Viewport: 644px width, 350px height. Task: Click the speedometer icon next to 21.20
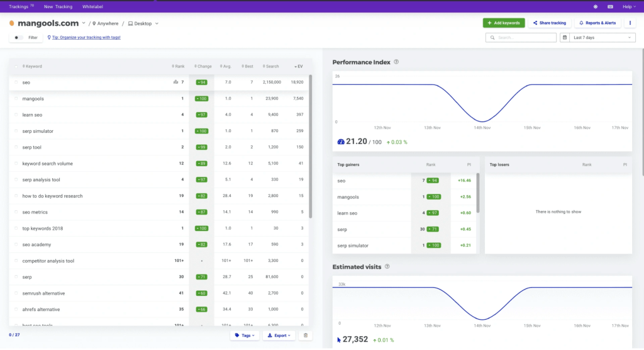coord(341,142)
